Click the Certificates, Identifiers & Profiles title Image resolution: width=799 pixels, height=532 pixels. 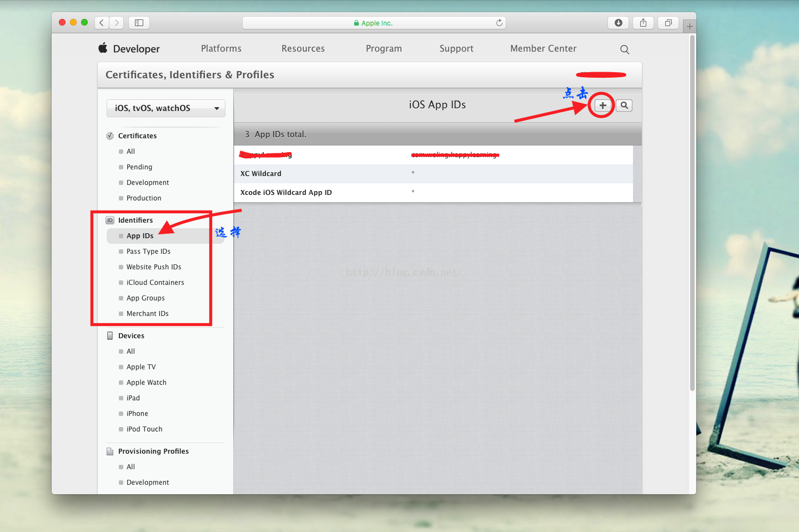(190, 75)
